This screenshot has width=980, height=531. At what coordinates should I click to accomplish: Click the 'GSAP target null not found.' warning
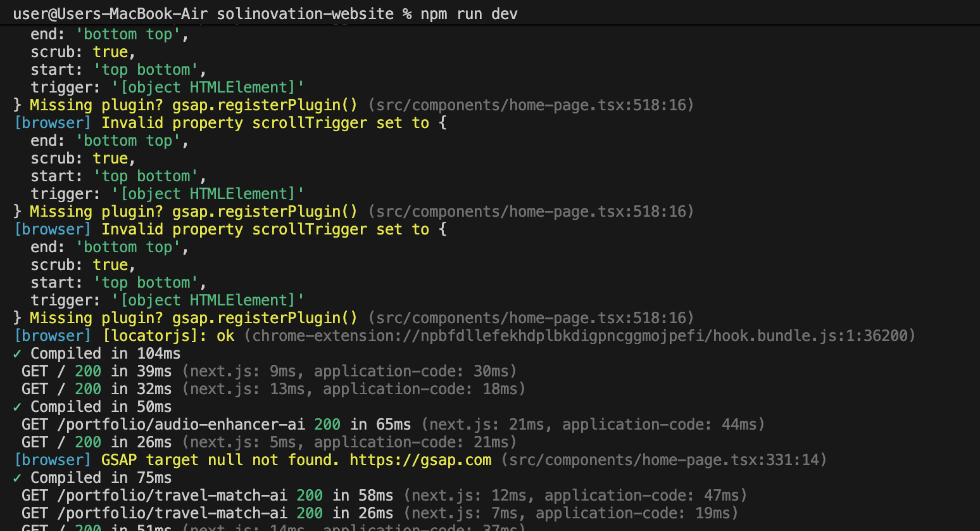point(220,460)
